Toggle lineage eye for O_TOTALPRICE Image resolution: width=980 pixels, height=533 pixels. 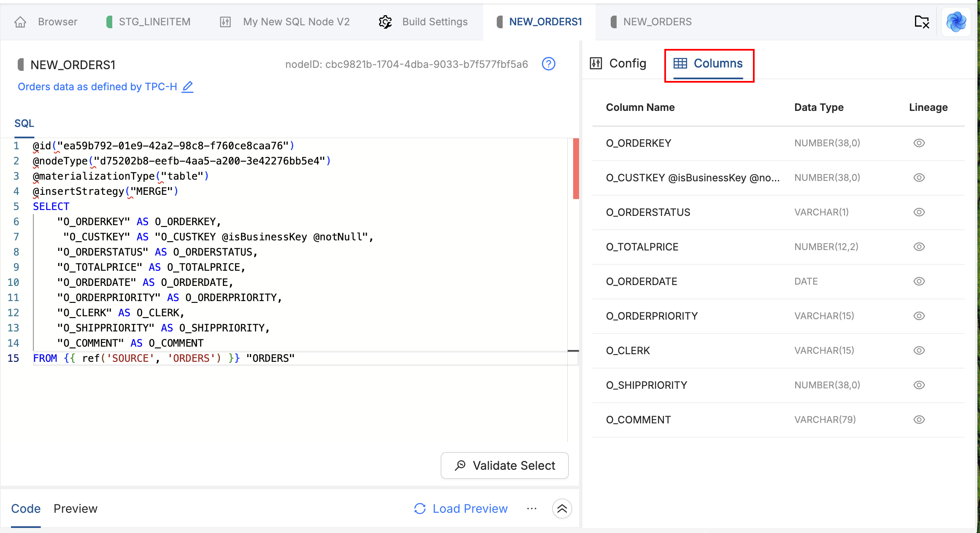click(x=919, y=247)
